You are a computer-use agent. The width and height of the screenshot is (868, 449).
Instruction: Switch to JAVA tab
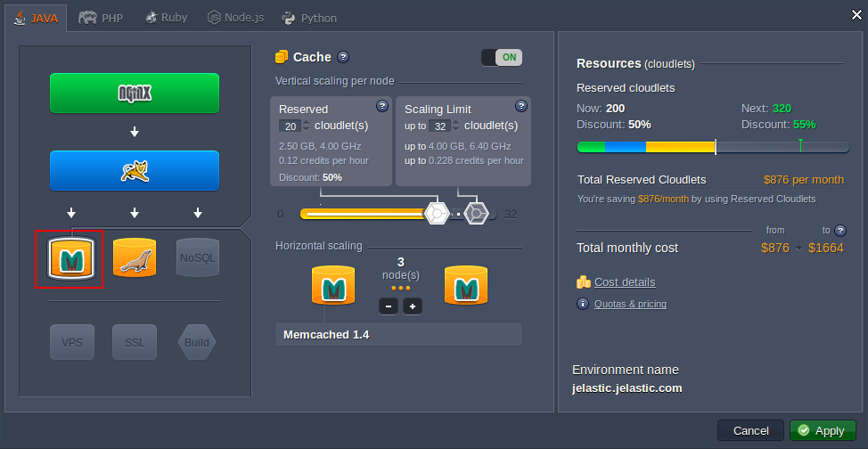pyautogui.click(x=36, y=18)
